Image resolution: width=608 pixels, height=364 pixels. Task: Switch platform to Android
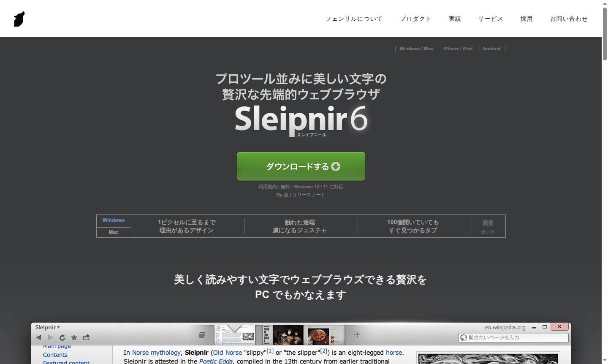[x=491, y=49]
